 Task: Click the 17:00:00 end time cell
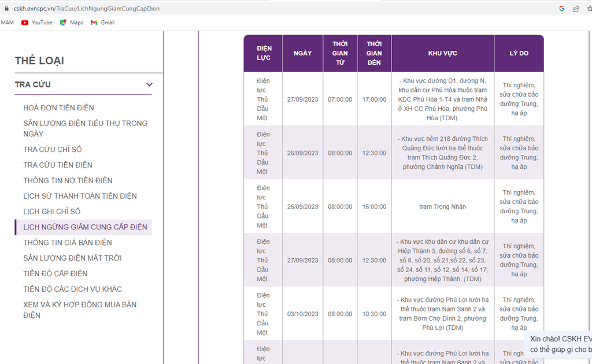pos(374,99)
